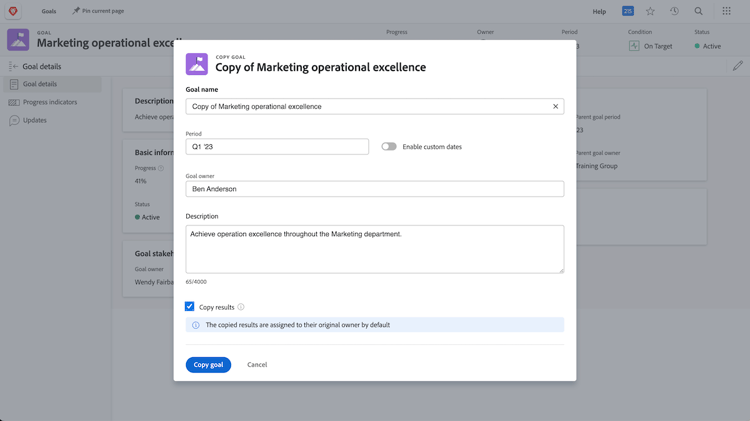
Task: Open the favorites star icon
Action: tap(650, 11)
